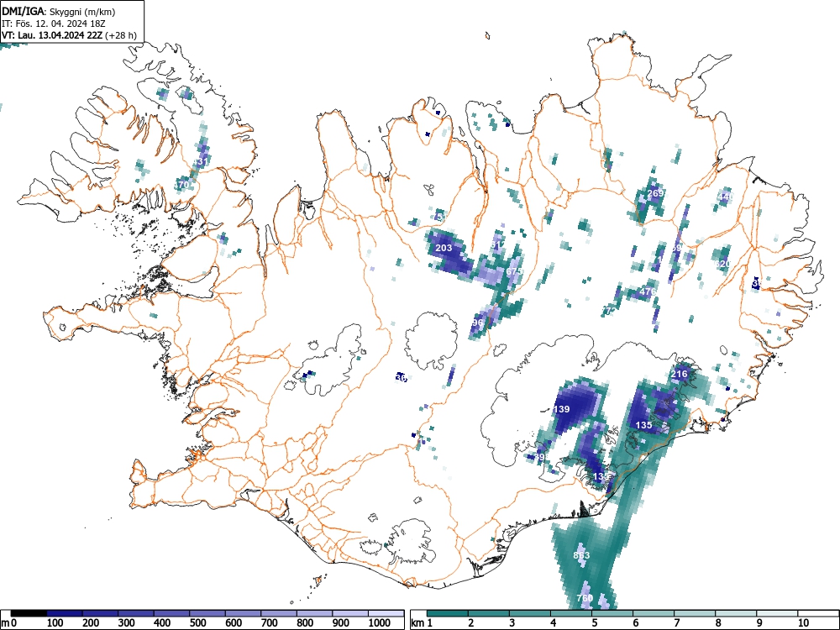Click the 8 label on kilometre legend
The height and width of the screenshot is (630, 840).
coord(718,623)
